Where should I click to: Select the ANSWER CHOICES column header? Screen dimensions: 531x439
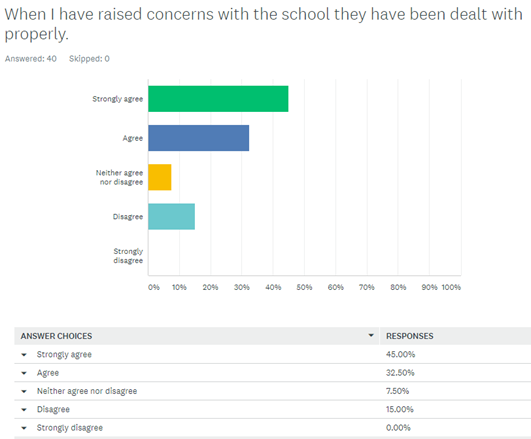click(56, 336)
